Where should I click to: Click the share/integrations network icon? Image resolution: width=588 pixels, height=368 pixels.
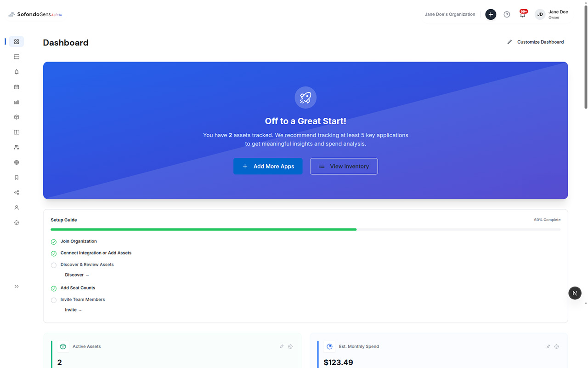[16, 192]
